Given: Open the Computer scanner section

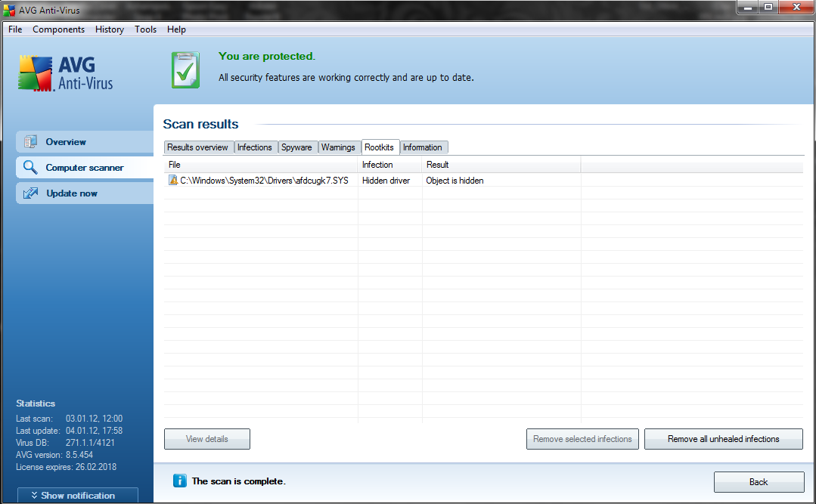Looking at the screenshot, I should pos(85,168).
